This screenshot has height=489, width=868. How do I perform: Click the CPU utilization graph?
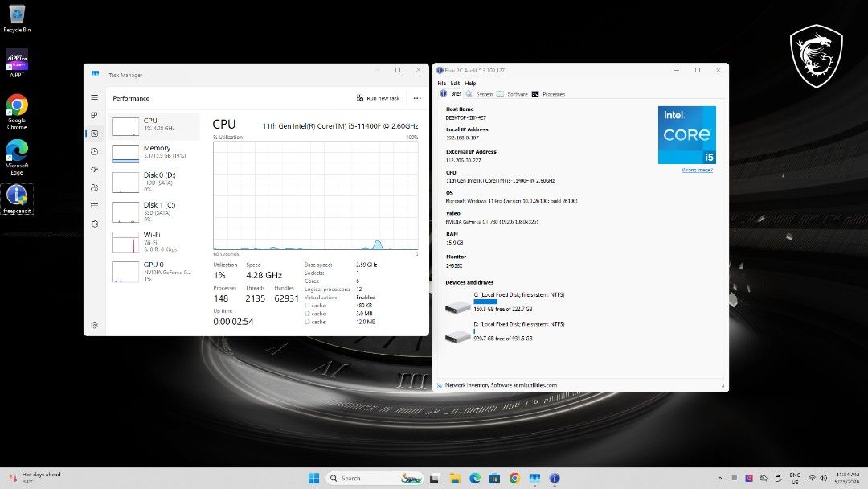[x=316, y=195]
